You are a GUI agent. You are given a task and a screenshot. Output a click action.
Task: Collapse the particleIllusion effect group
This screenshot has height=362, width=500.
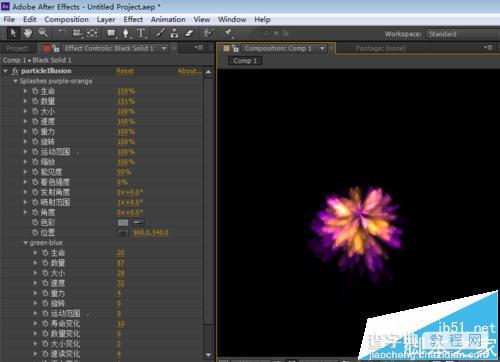click(5, 71)
